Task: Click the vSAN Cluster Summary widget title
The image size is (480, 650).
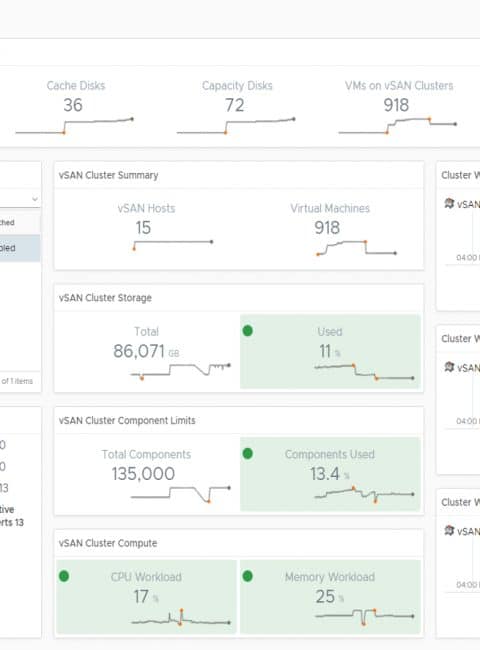Action: point(109,175)
